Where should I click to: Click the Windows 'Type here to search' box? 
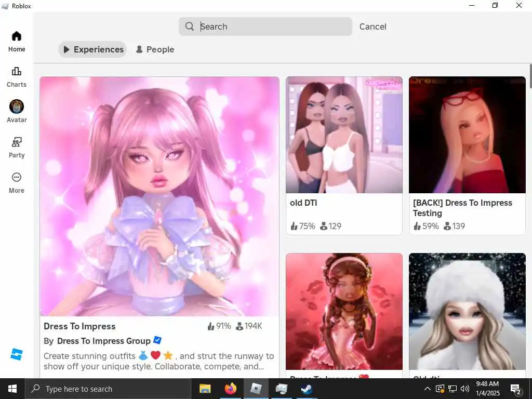pyautogui.click(x=109, y=389)
